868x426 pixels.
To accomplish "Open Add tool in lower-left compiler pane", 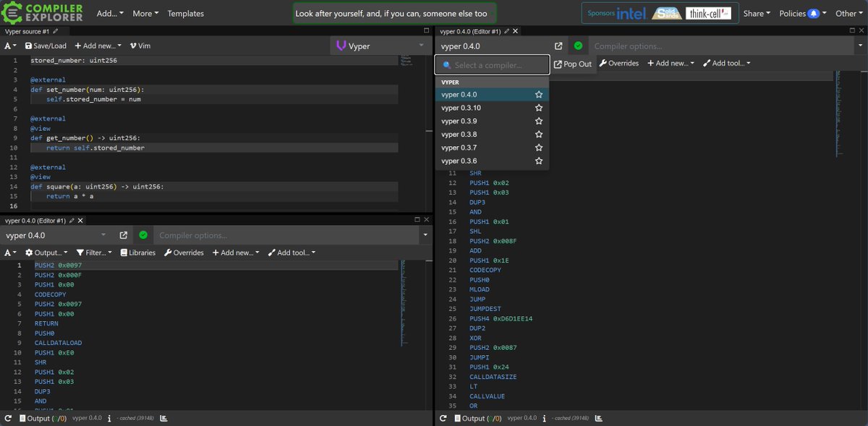I will coord(291,252).
